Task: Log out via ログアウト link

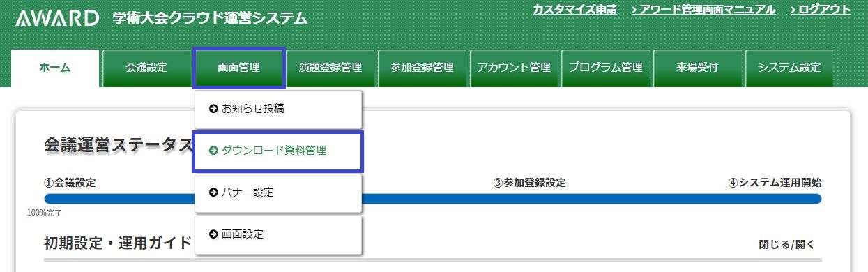Action: [821, 10]
